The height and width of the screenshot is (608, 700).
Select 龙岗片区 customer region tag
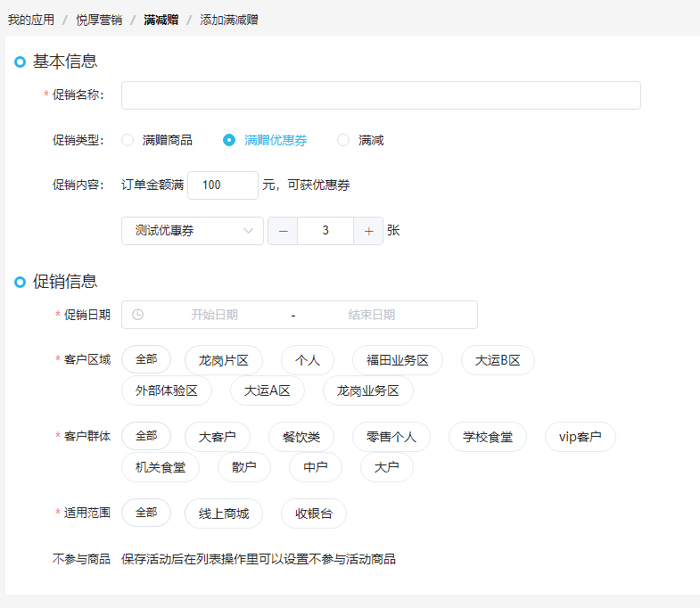tap(224, 360)
